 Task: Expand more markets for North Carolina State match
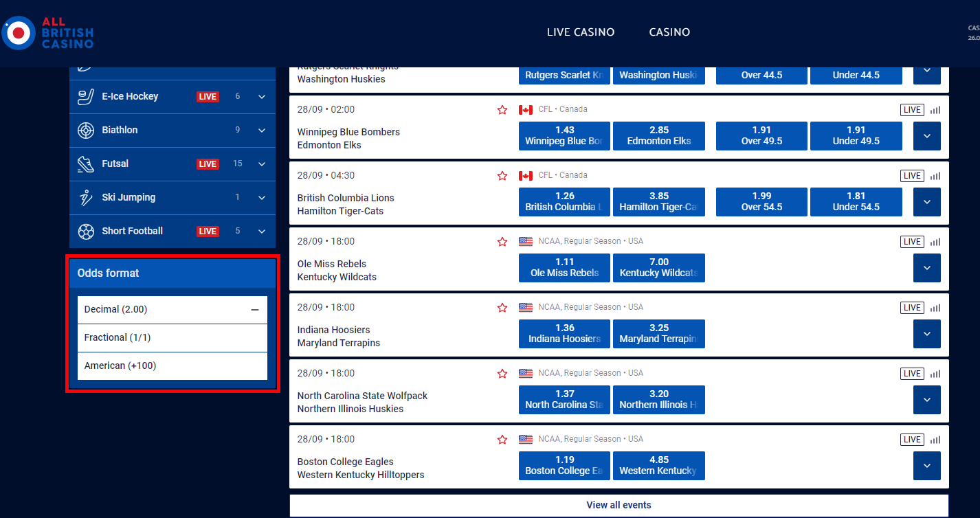click(927, 400)
